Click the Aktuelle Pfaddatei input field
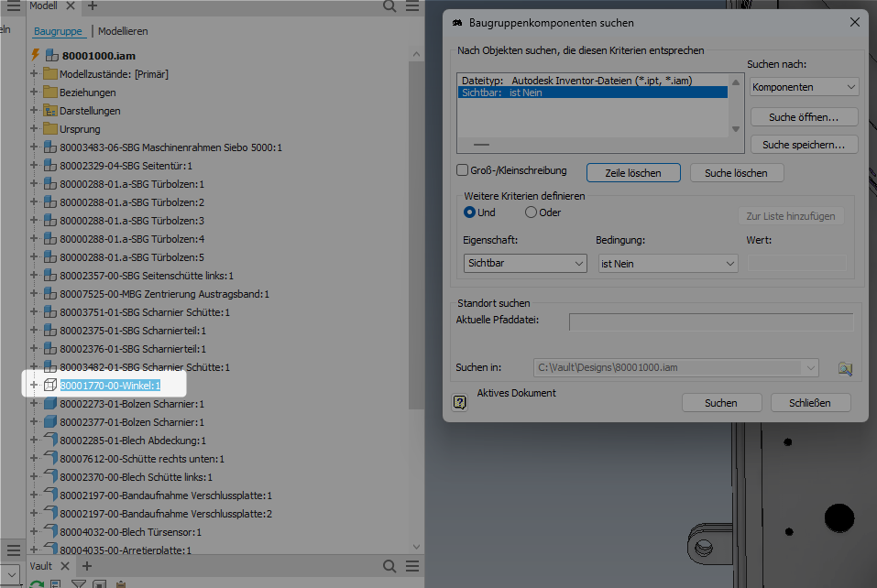This screenshot has width=877, height=588. (x=711, y=321)
